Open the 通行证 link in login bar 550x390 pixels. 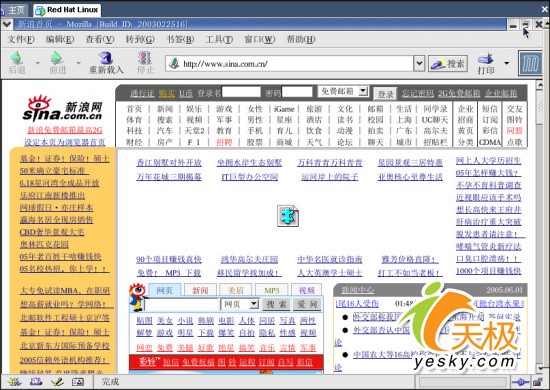click(x=142, y=93)
